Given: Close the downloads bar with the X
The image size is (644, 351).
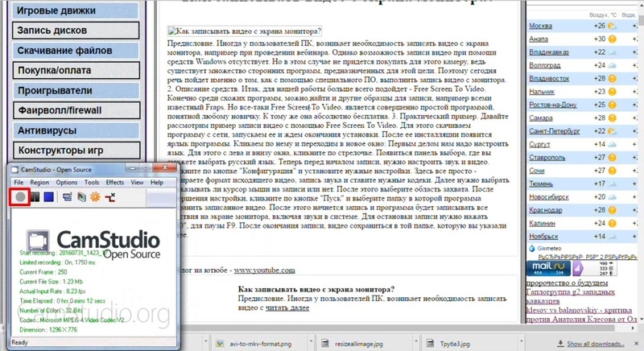Looking at the screenshot, I should [x=637, y=343].
